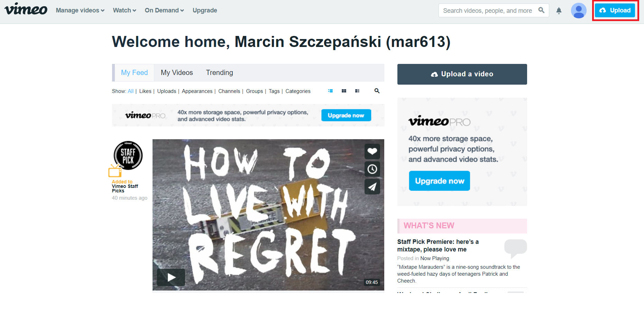644x314 pixels.
Task: Click the Upload a video button
Action: (x=462, y=74)
